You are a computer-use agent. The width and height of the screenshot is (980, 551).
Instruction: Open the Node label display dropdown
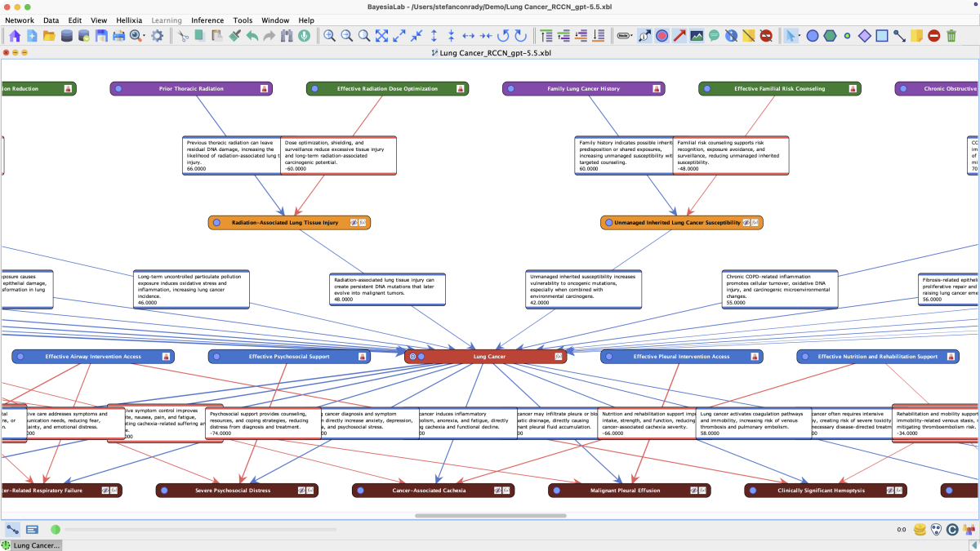(x=625, y=36)
